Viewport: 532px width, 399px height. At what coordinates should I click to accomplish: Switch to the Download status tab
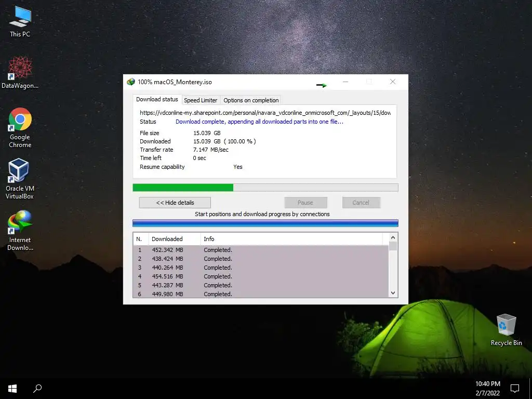coord(157,99)
